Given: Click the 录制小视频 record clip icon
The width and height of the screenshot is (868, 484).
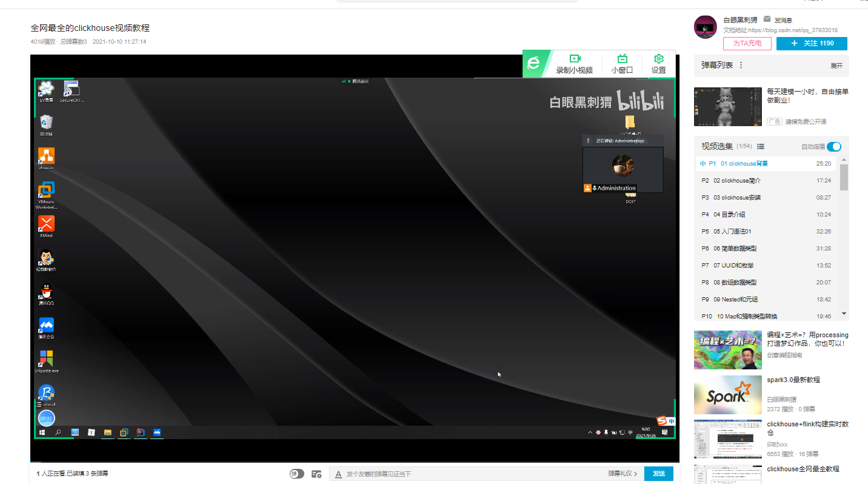Looking at the screenshot, I should [x=575, y=59].
